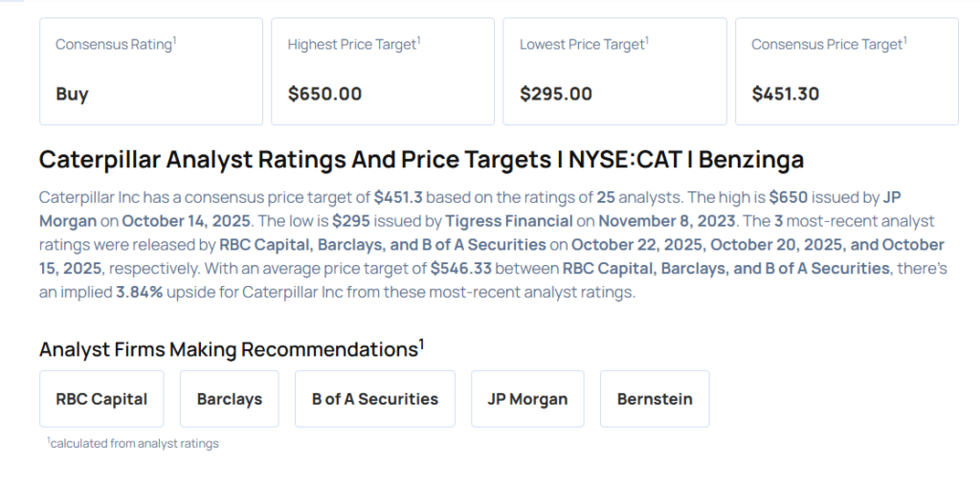This screenshot has width=980, height=487.
Task: Click the 'calculated from analyst ratings' footnote
Action: [134, 443]
